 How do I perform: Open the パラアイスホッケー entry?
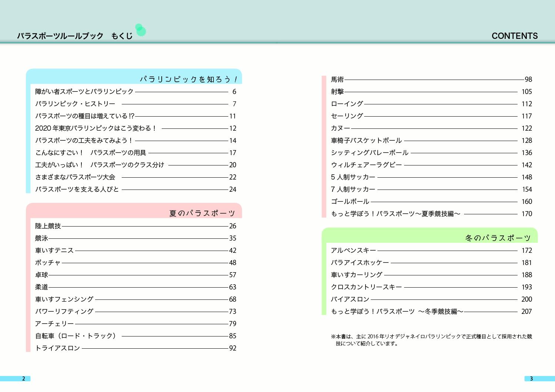click(x=360, y=262)
